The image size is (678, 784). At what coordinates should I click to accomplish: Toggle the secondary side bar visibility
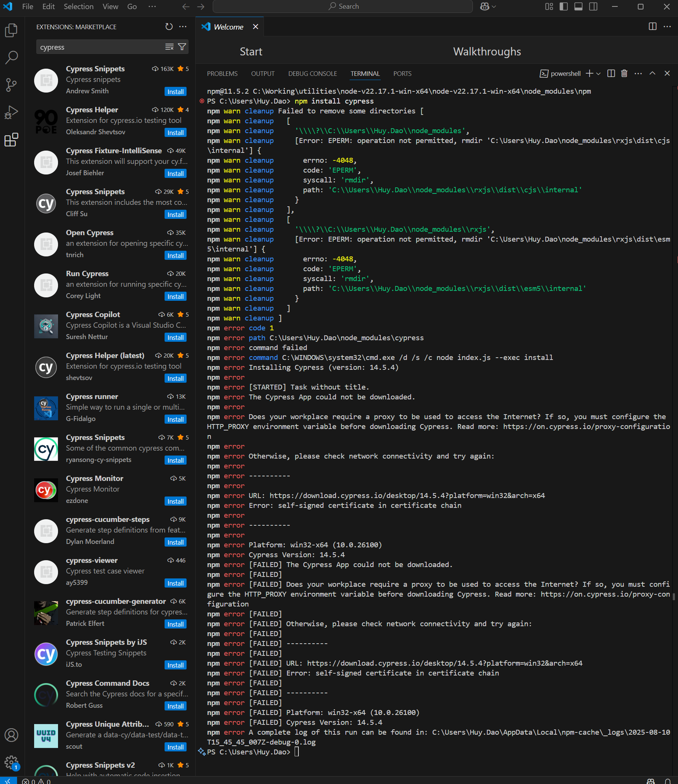(x=593, y=6)
